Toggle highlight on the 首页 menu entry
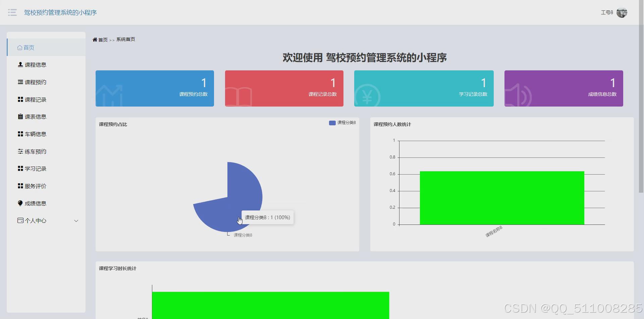The width and height of the screenshot is (644, 319). (x=29, y=47)
